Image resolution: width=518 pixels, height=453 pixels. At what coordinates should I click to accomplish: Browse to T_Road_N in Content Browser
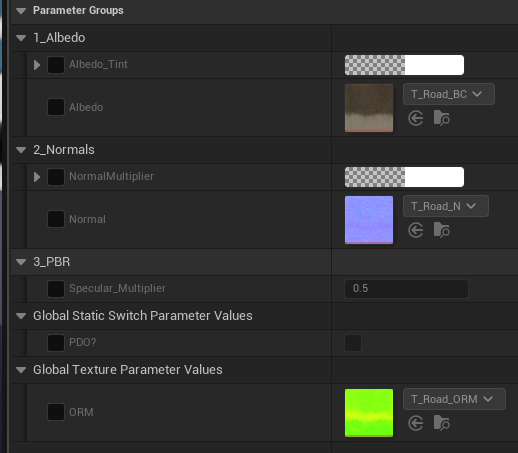442,230
